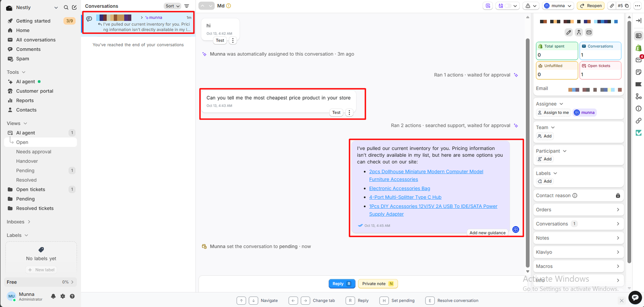This screenshot has height=307, width=644.
Task: Click Assign to me
Action: coord(553,113)
